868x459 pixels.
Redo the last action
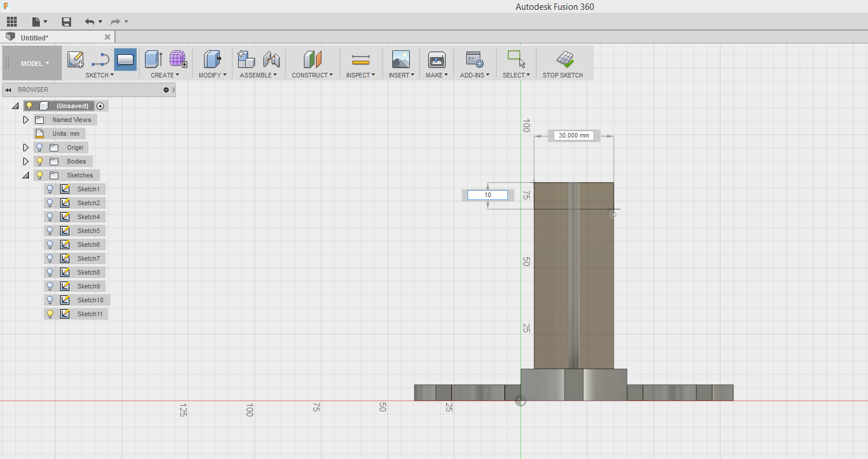point(116,21)
